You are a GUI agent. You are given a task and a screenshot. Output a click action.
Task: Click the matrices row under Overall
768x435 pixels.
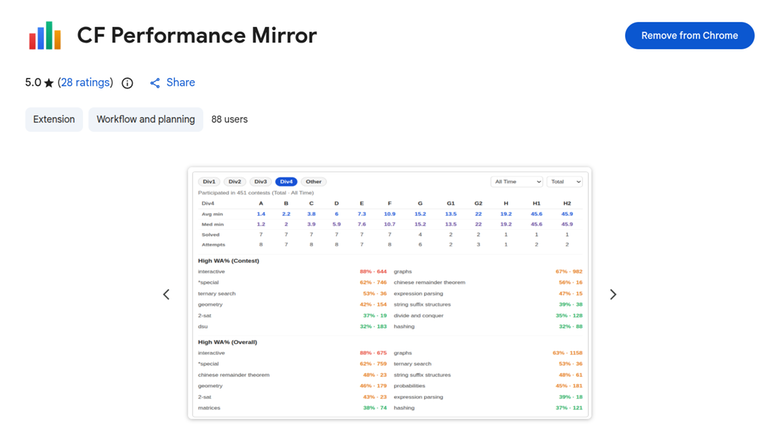292,408
